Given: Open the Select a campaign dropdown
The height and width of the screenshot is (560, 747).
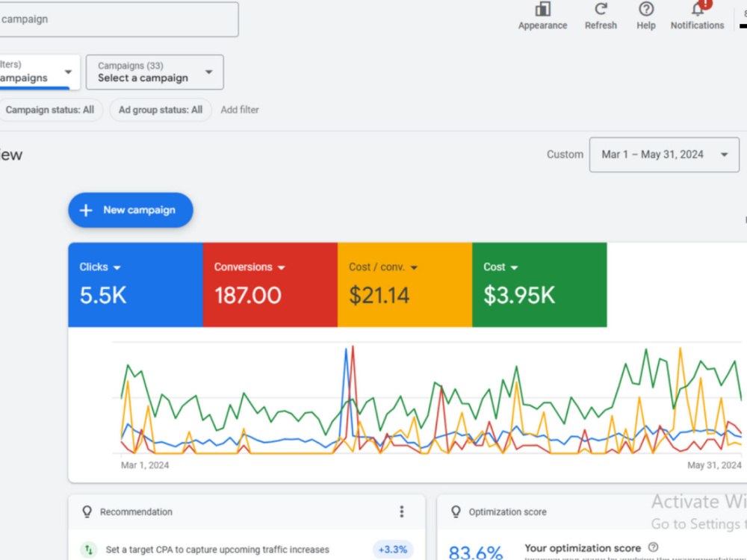Looking at the screenshot, I should point(155,72).
